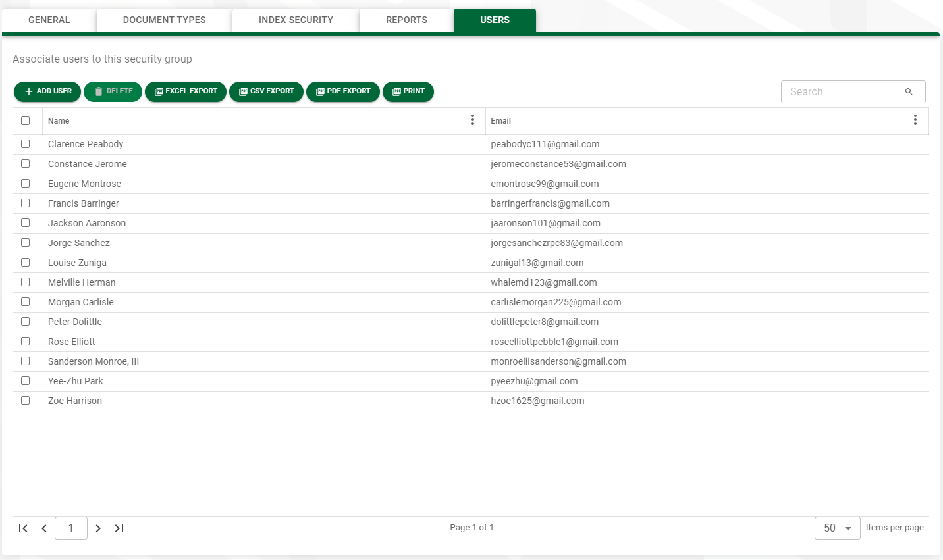Image resolution: width=943 pixels, height=560 pixels.
Task: Click email emontrose99@gmail.com
Action: [x=545, y=184]
